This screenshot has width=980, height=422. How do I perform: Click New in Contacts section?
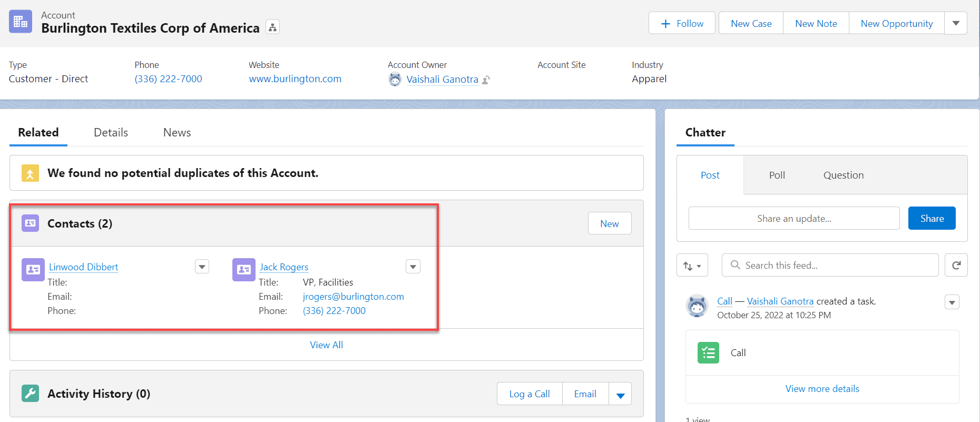tap(610, 223)
